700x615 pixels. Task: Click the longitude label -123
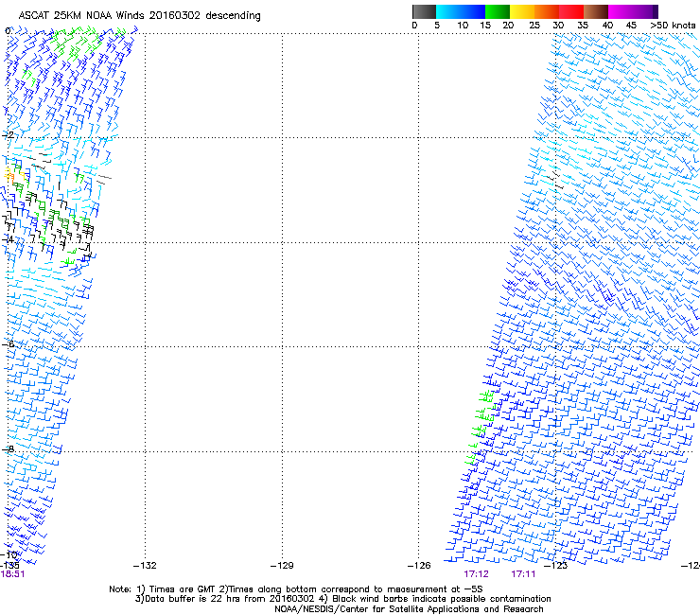tap(556, 566)
